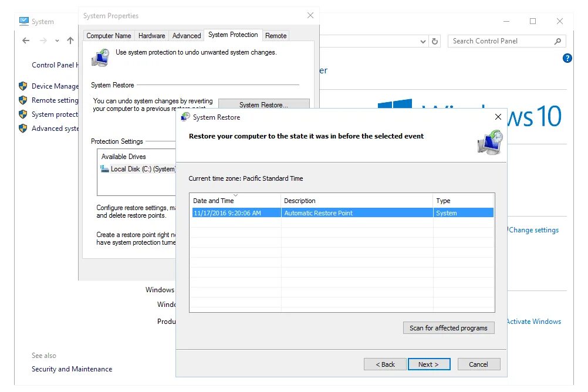Image resolution: width=588 pixels, height=392 pixels.
Task: Select the 11/17/2016 9:20:06 AM restore point
Action: (x=343, y=212)
